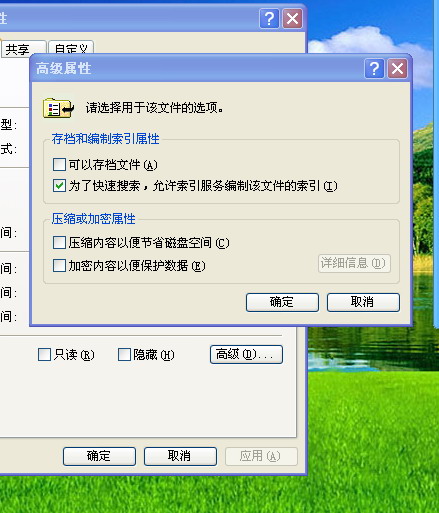
Task: Click the help icon of the properties window
Action: tap(269, 19)
